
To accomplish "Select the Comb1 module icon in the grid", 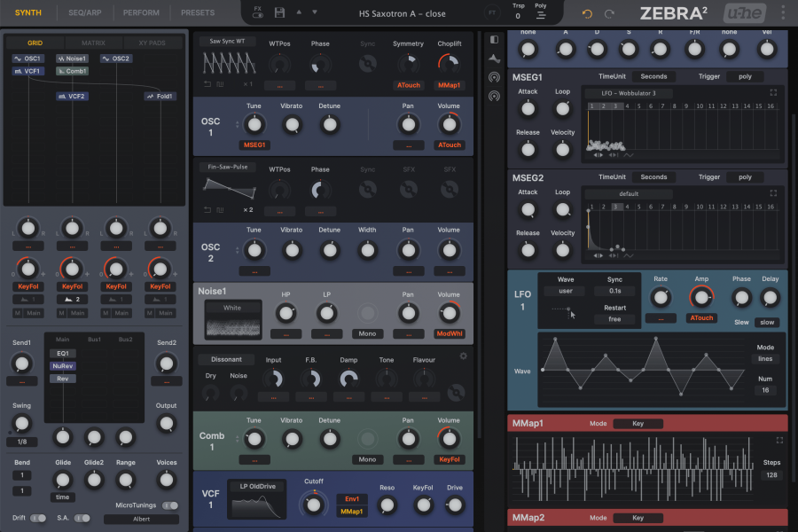I will click(71, 71).
